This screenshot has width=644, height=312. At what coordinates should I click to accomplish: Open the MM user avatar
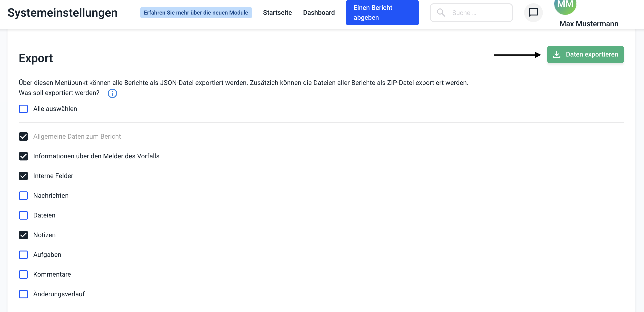[565, 5]
